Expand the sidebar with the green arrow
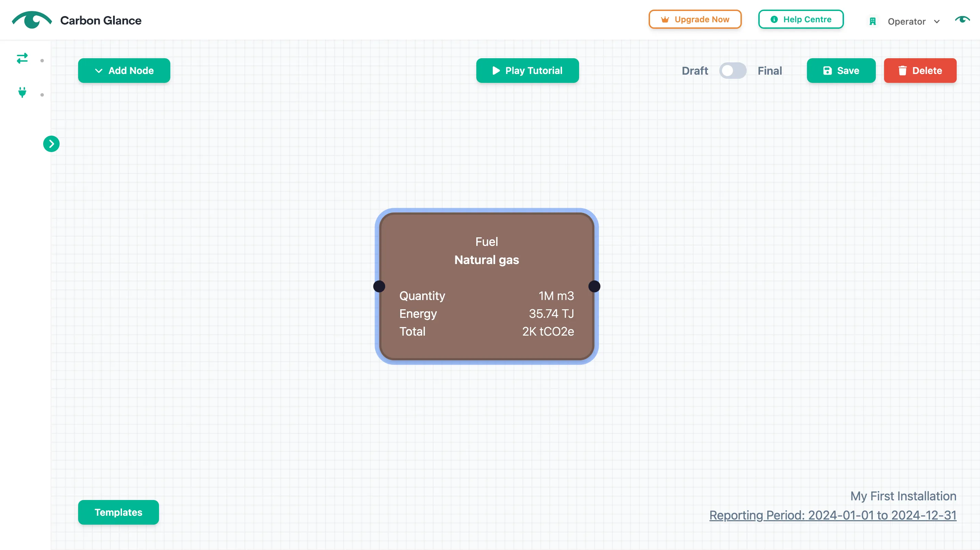 51,144
